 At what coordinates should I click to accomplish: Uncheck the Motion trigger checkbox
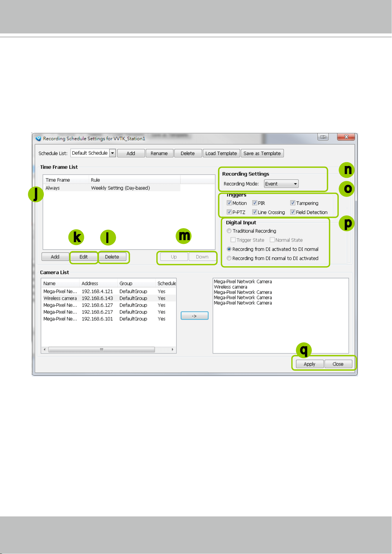(229, 203)
